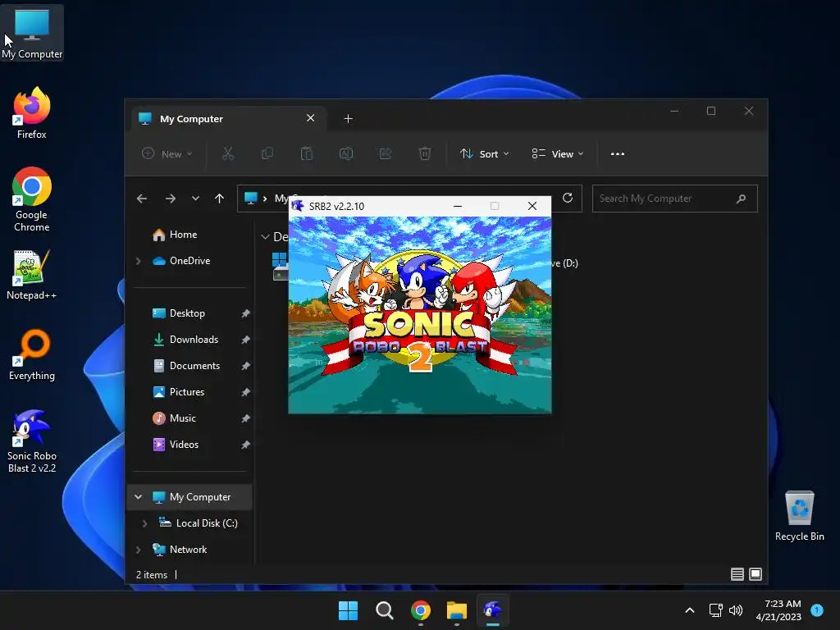Open the See more ellipsis menu in Explorer
The height and width of the screenshot is (630, 840).
pos(617,153)
